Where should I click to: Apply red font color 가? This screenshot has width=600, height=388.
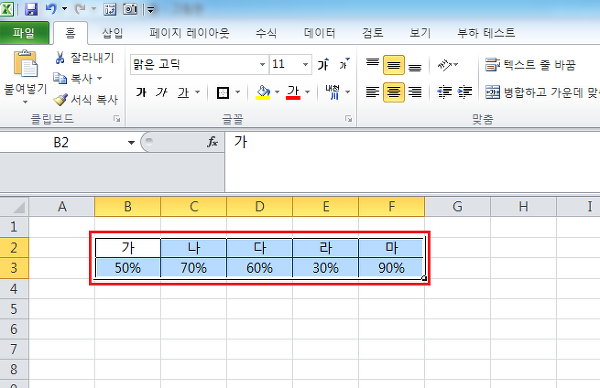pyautogui.click(x=293, y=92)
